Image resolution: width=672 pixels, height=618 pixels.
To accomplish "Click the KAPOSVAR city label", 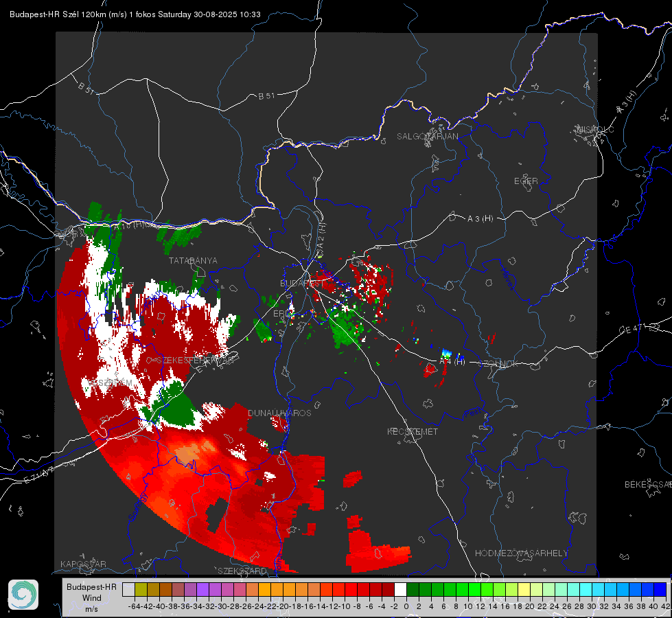I will tap(83, 564).
